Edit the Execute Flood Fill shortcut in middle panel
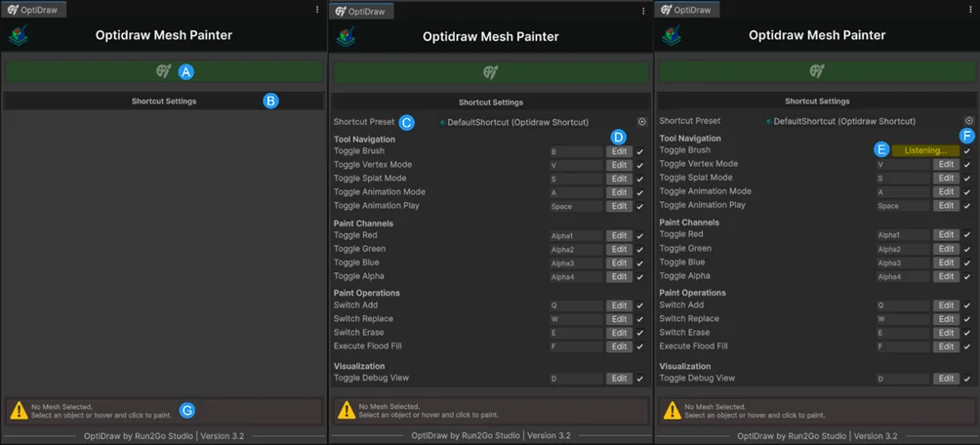Viewport: 980px width, 445px height. pyautogui.click(x=619, y=346)
